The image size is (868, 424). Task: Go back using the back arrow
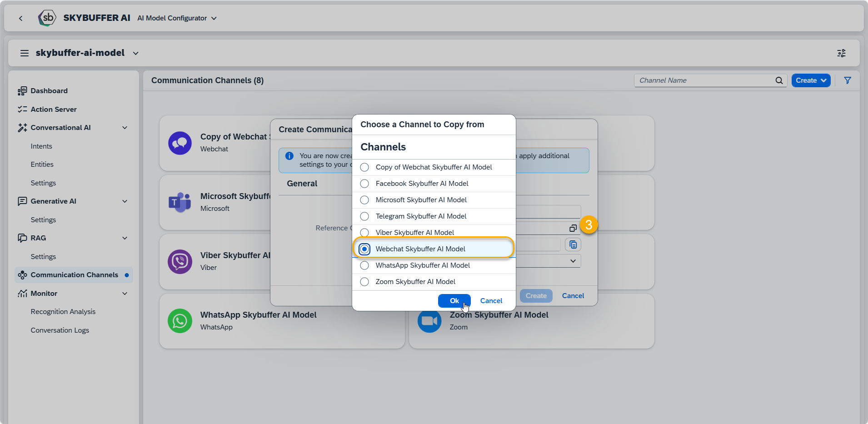(20, 18)
